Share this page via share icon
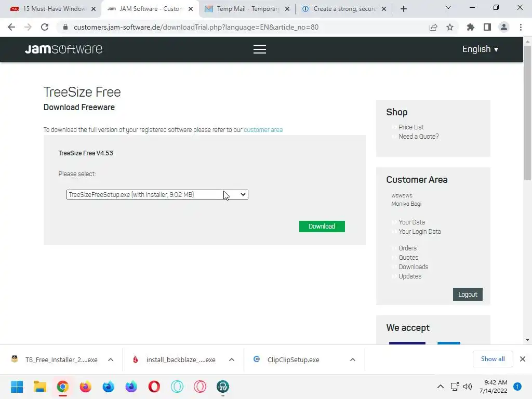Screen dimensions: 532x399 433,27
